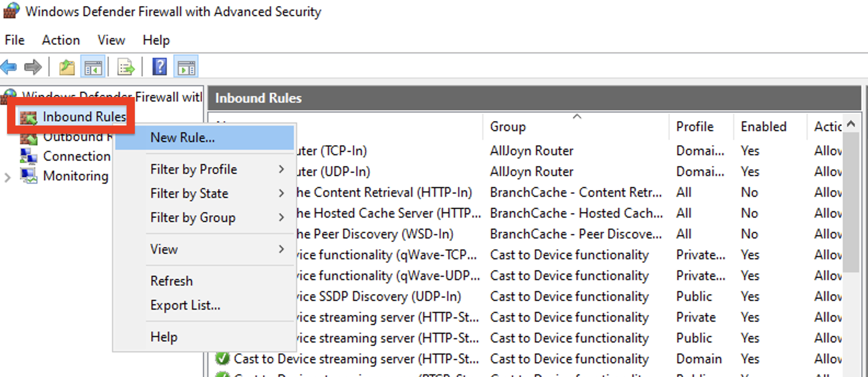Expand the Filter by State submenu

pos(204,193)
